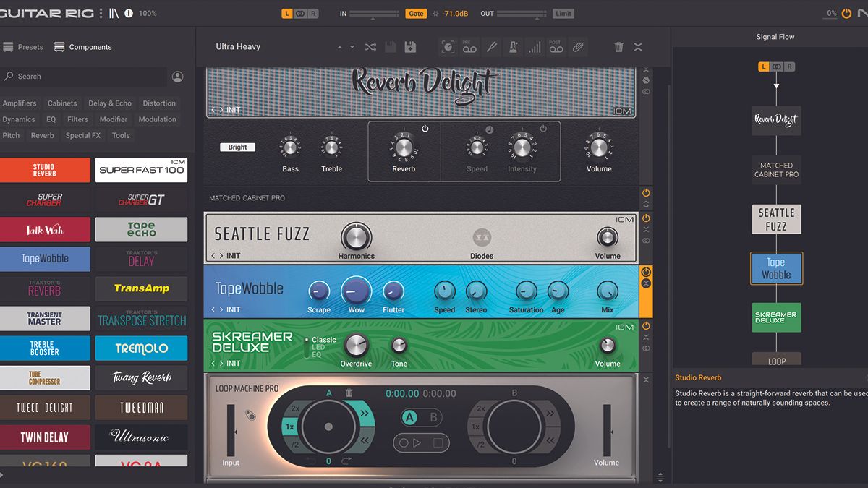The image size is (868, 488).
Task: Select the POST tapedeck icon
Action: [x=556, y=46]
